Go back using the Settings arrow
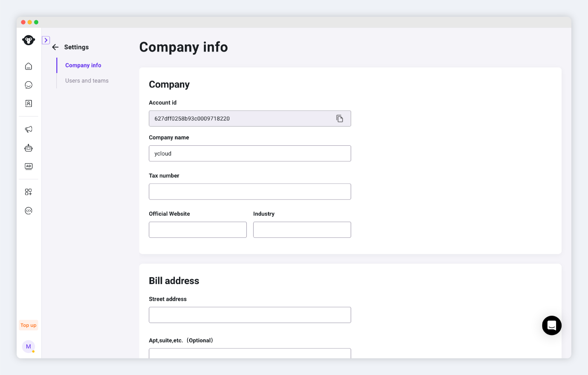This screenshot has width=588, height=375. click(55, 47)
